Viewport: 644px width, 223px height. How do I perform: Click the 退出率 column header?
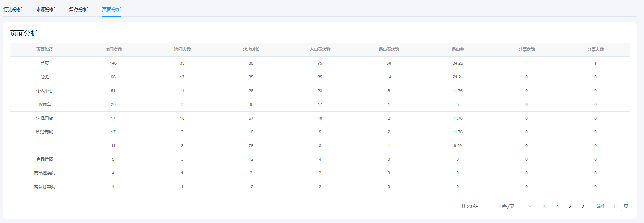458,49
